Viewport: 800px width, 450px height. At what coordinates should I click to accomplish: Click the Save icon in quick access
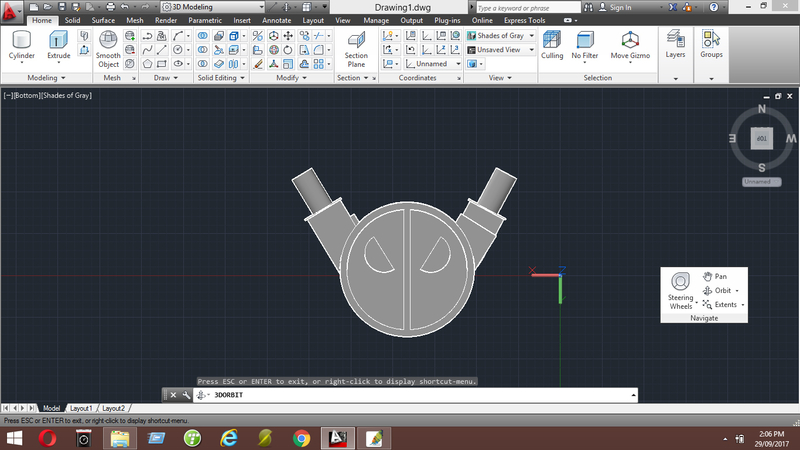62,7
